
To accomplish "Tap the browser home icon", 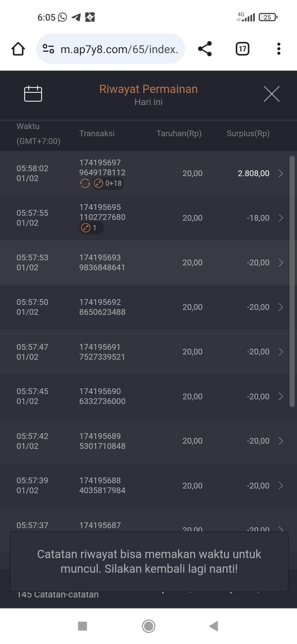I will pos(18,49).
